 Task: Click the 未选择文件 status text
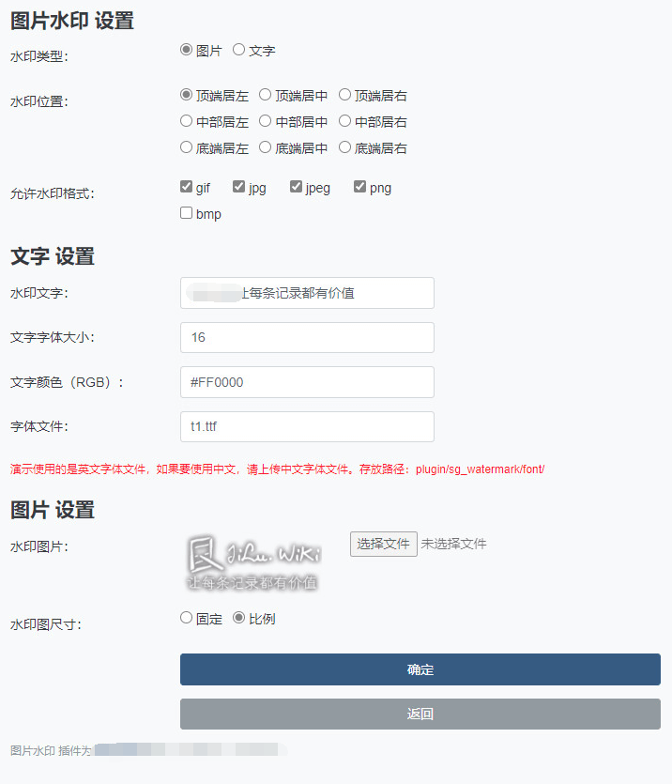click(x=453, y=544)
